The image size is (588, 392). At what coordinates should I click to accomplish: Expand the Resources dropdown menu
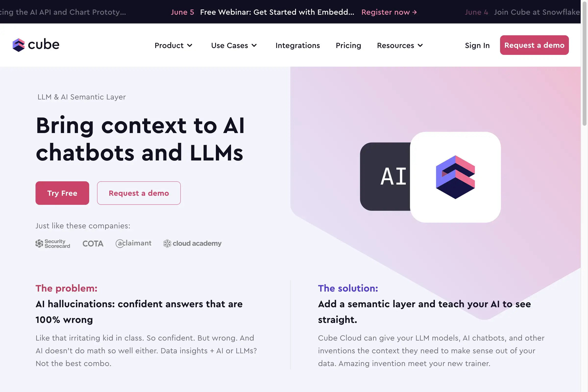(x=399, y=45)
